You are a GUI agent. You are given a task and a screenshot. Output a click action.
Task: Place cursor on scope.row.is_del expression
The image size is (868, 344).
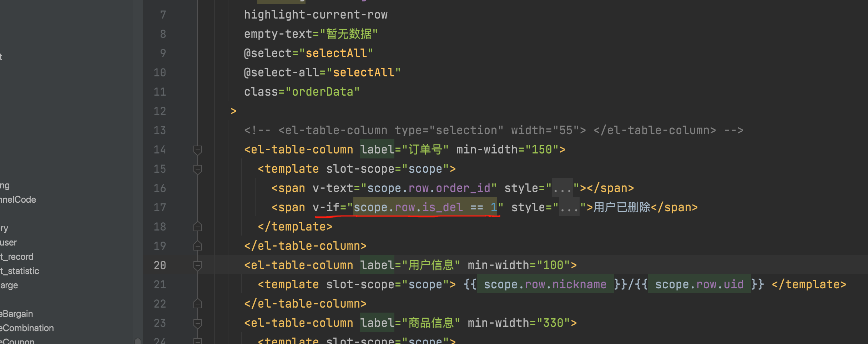(408, 207)
